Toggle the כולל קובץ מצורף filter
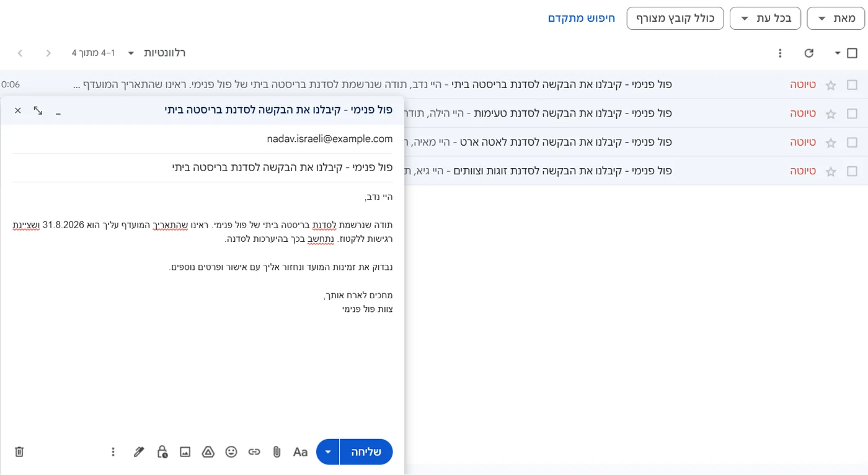 pos(675,19)
